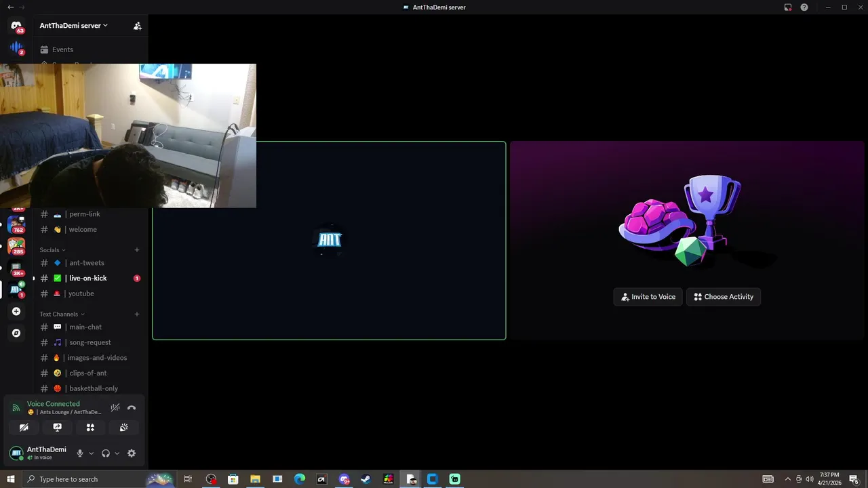Viewport: 868px width, 488px height.
Task: Click Invite to Voice button
Action: [648, 297]
